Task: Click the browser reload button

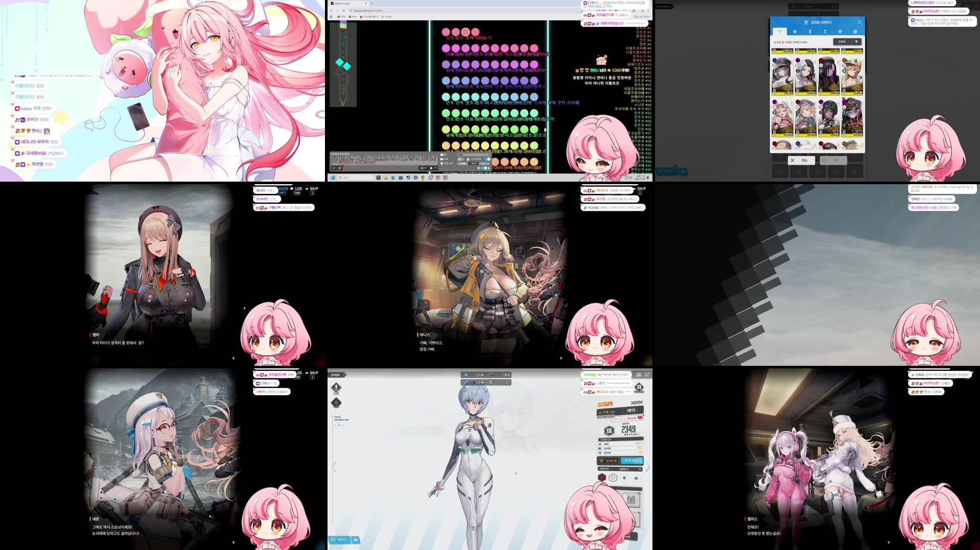Action: (343, 10)
